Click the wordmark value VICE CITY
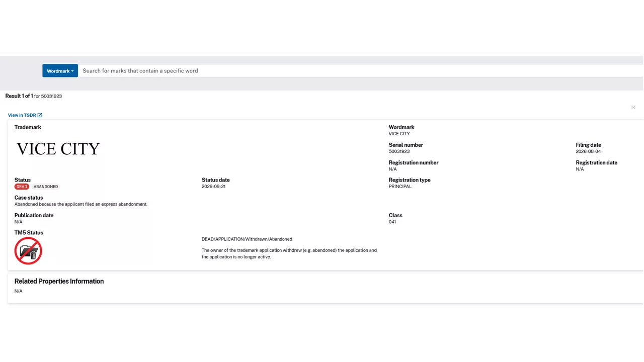The width and height of the screenshot is (644, 362). 399,134
